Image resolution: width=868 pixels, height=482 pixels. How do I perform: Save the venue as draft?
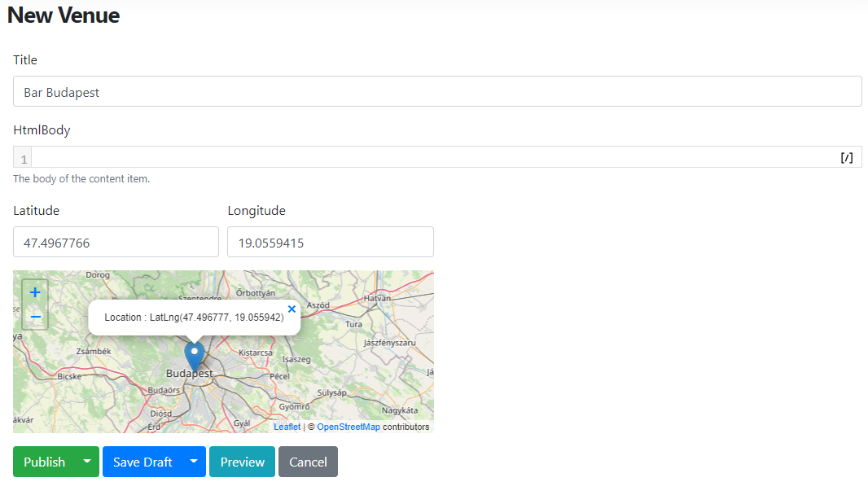click(142, 462)
